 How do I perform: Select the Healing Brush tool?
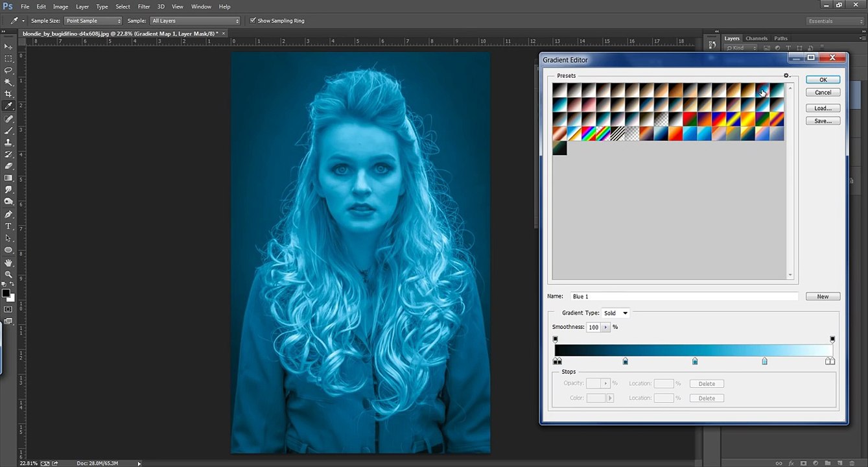pos(8,119)
